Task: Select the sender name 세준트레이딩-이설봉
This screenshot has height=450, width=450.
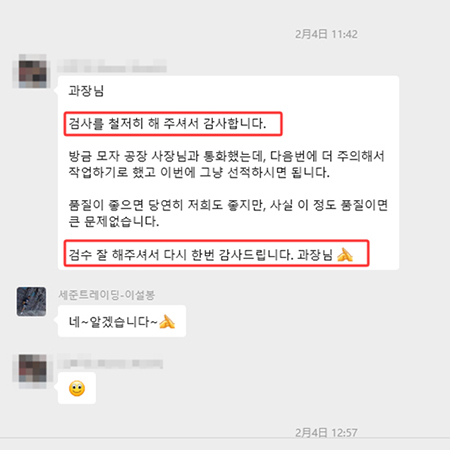Action: coord(106,295)
